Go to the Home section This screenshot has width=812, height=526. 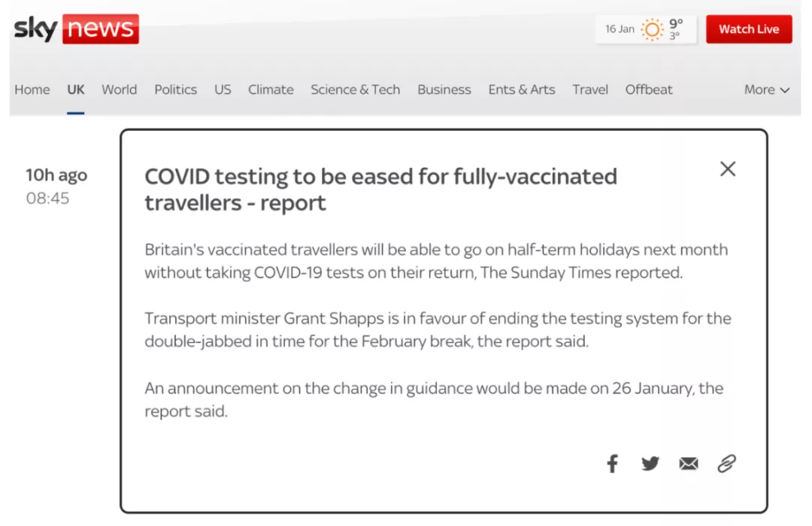click(x=32, y=90)
